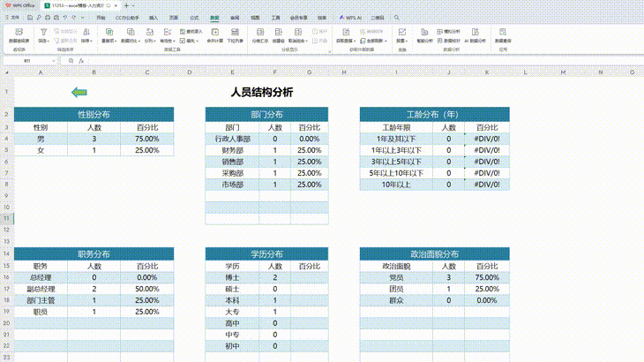
Task: Open the 智能分析 smart analysis tool
Action: click(424, 35)
